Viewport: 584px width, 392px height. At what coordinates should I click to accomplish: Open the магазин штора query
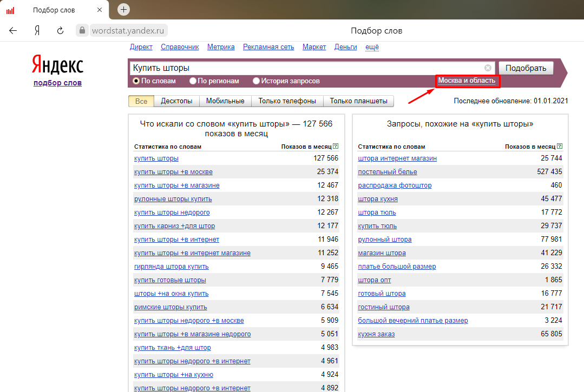tap(382, 253)
